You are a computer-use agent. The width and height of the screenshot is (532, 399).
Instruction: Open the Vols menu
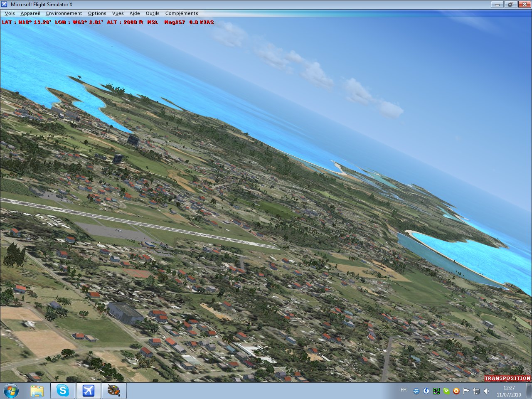point(10,13)
